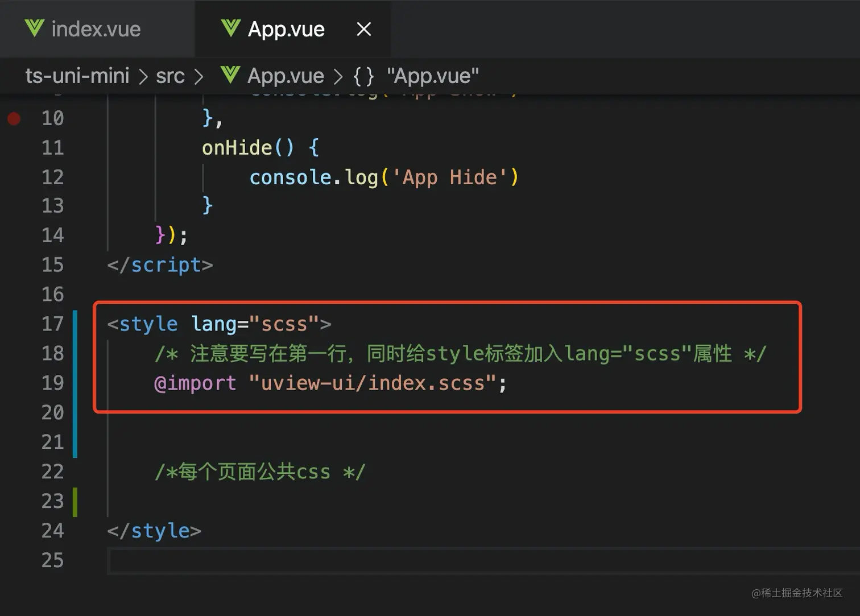Click the curly braces symbol icon in breadcrumb
This screenshot has width=860, height=616.
(363, 76)
